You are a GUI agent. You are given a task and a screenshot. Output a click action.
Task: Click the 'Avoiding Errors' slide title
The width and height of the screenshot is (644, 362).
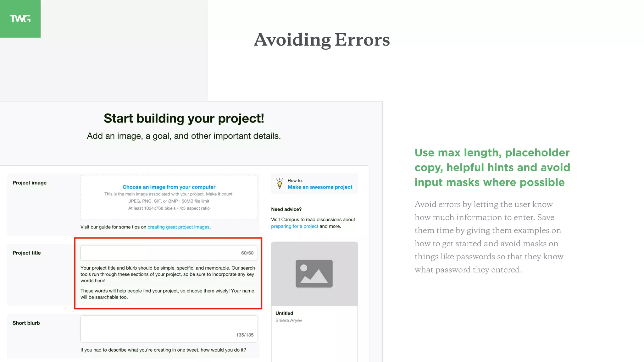pyautogui.click(x=322, y=40)
